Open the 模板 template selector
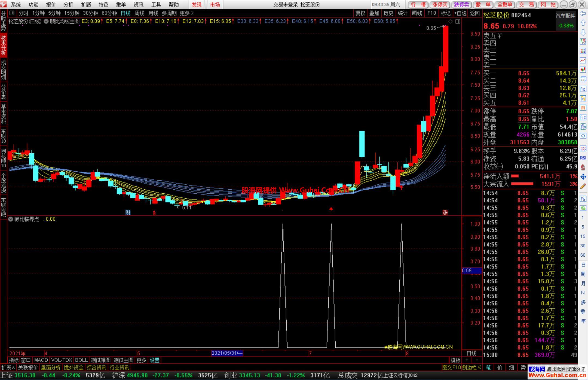The height and width of the screenshot is (380, 588). pyautogui.click(x=455, y=360)
